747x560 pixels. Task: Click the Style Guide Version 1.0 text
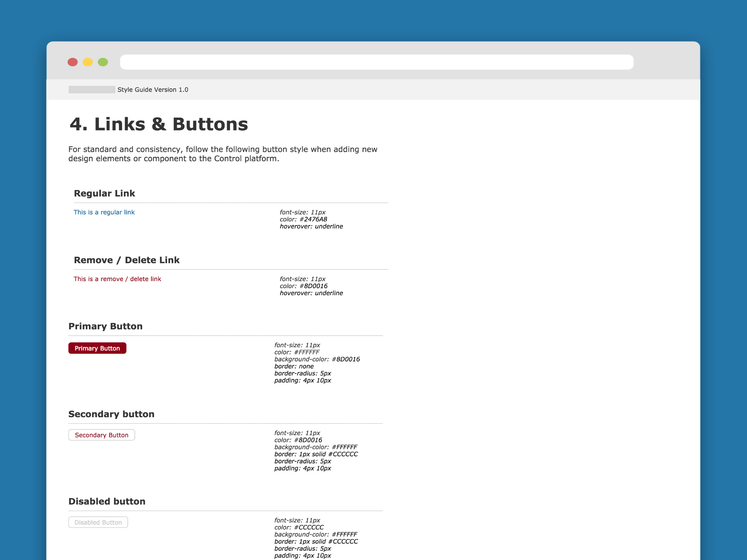click(153, 90)
